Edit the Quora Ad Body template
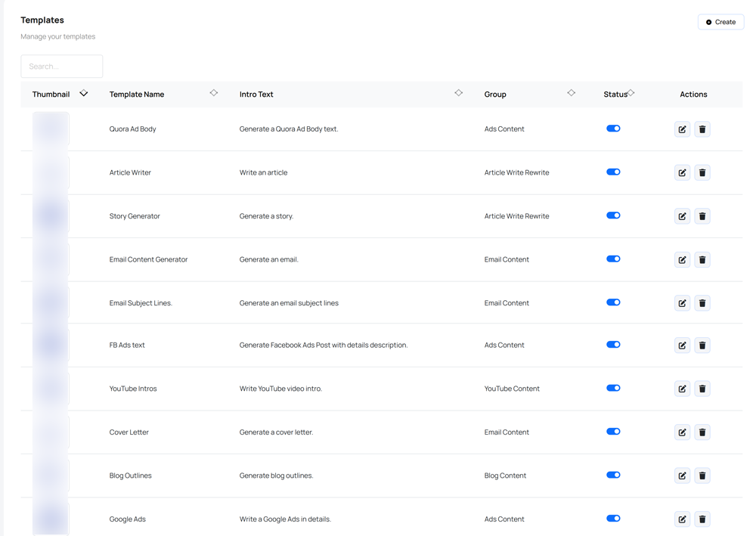 click(x=682, y=129)
